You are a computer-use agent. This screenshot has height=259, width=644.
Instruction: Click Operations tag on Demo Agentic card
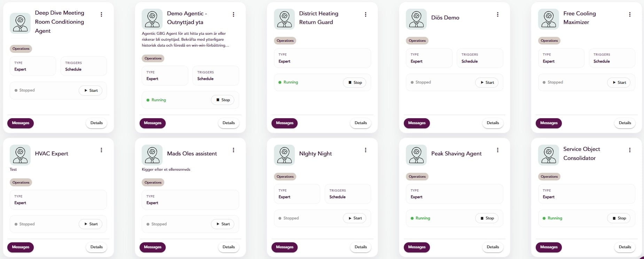coord(153,58)
